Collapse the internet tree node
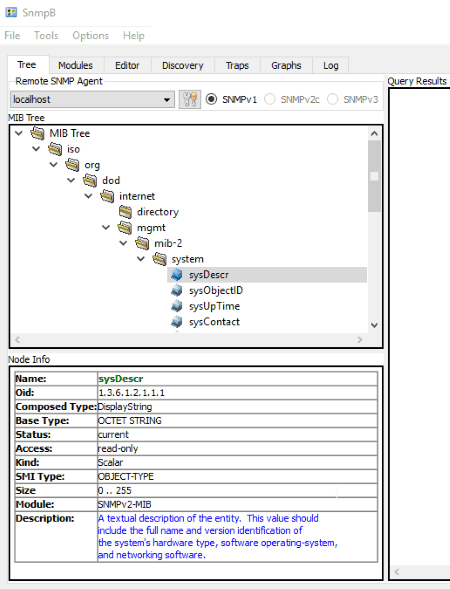450x589 pixels. (x=89, y=196)
